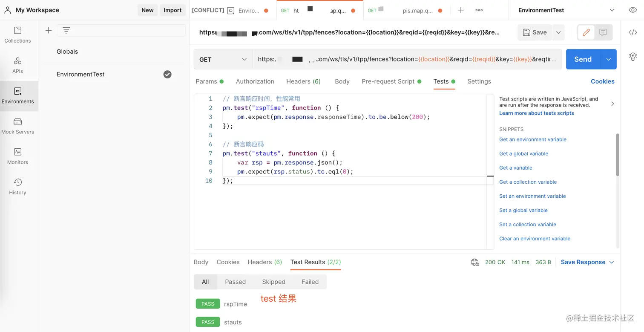Click the environment quick look eye icon
The height and width of the screenshot is (332, 644).
click(x=632, y=10)
